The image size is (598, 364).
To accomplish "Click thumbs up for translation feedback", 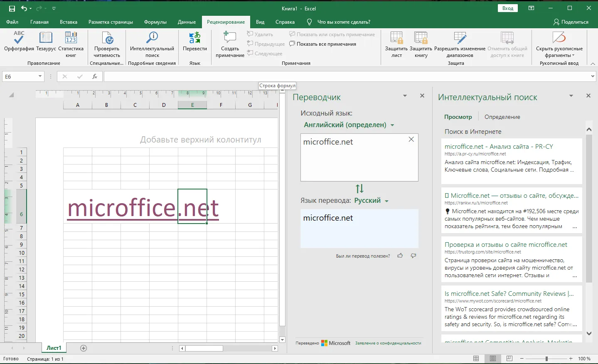I will point(400,256).
